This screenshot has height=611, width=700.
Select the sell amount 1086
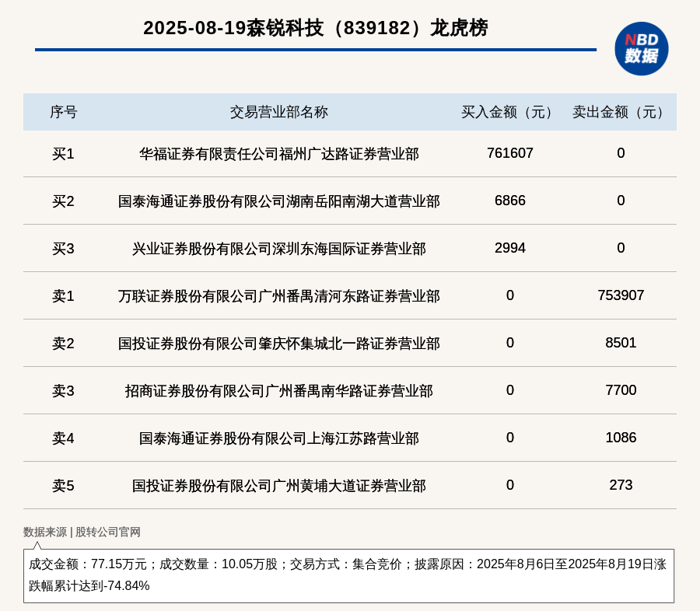[x=621, y=438]
